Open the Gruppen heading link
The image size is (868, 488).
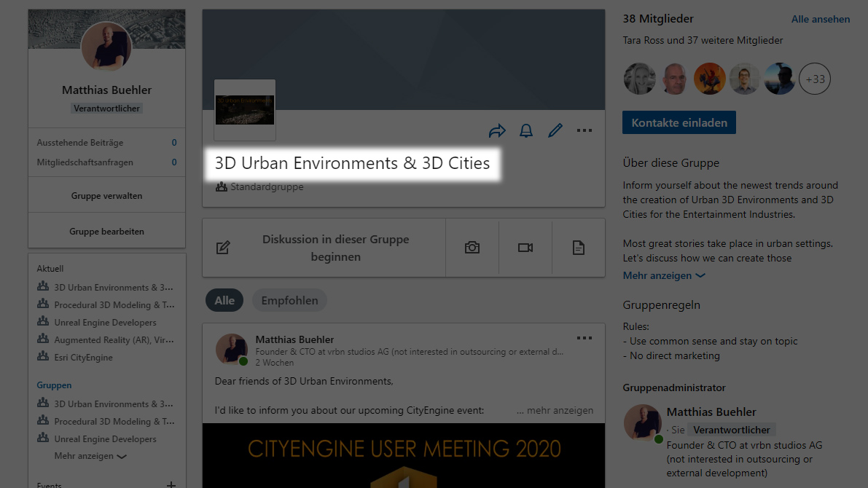(x=54, y=385)
